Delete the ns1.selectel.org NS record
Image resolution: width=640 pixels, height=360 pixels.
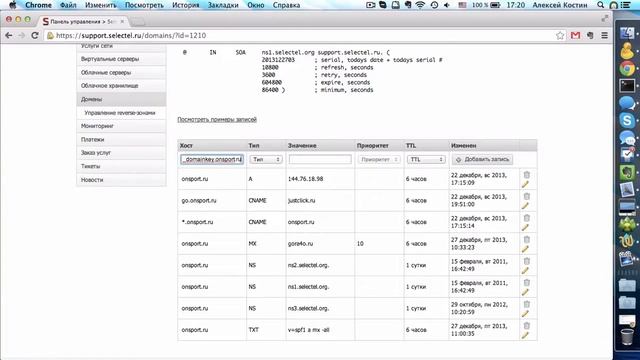coord(527,283)
